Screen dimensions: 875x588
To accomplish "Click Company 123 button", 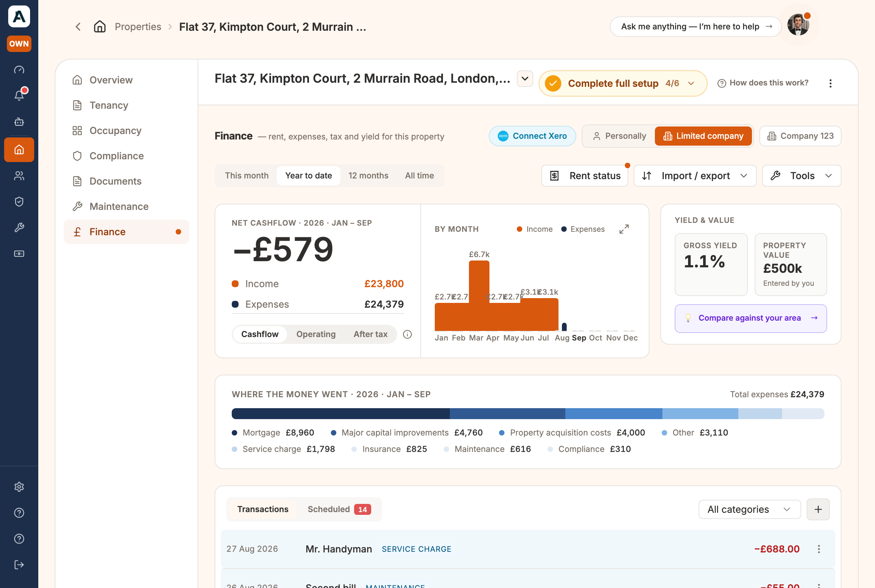I will pyautogui.click(x=800, y=136).
